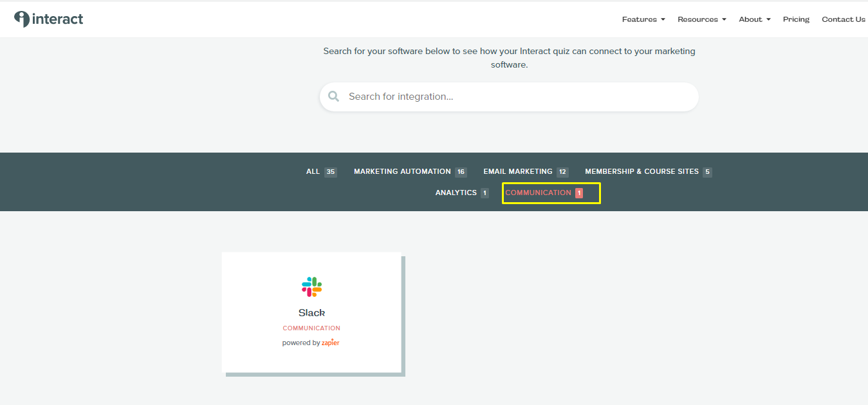Open the Slack integration card title
Viewport: 868px width, 405px height.
click(311, 312)
